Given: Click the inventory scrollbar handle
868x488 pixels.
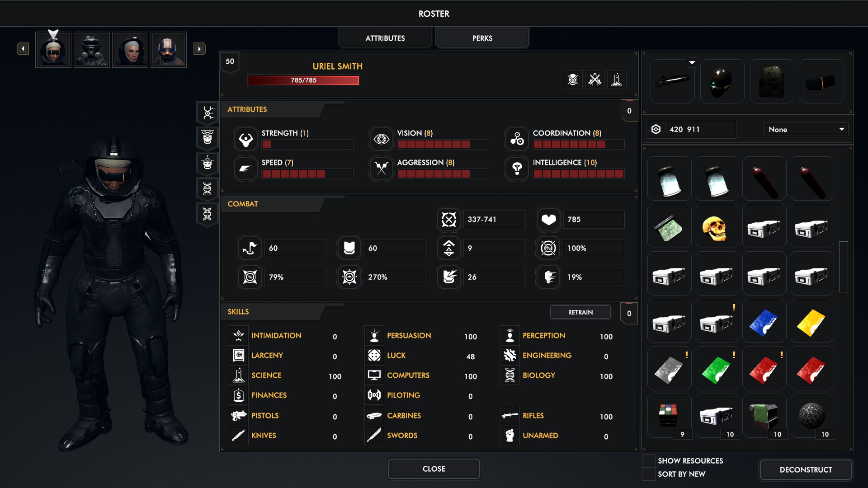Looking at the screenshot, I should click(x=843, y=267).
